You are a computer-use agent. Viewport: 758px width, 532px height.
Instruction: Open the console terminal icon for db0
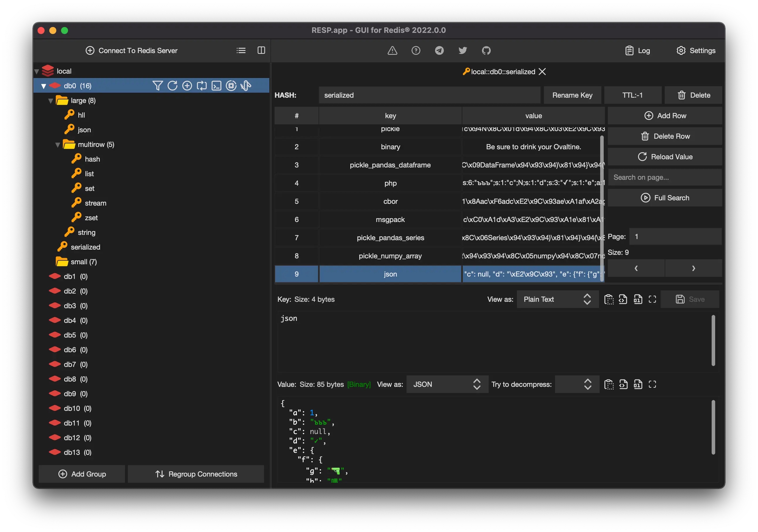[x=216, y=86]
